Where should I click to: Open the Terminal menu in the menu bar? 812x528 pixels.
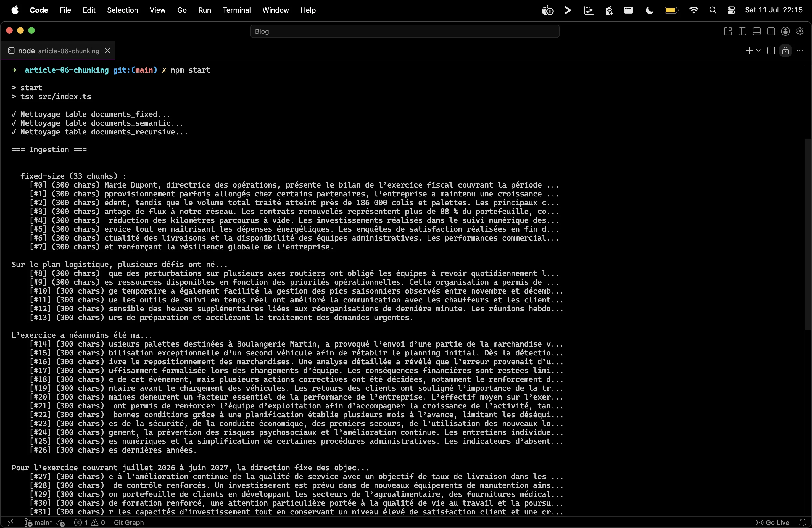[x=236, y=10]
